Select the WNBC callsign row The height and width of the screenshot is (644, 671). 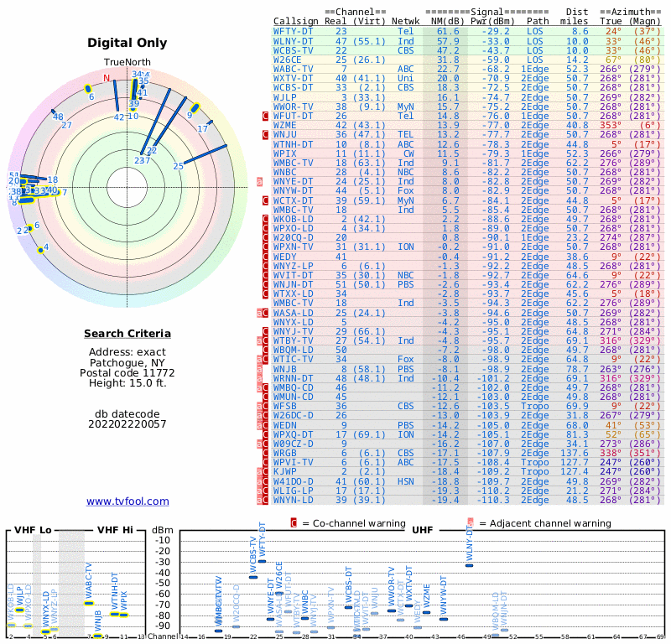284,172
